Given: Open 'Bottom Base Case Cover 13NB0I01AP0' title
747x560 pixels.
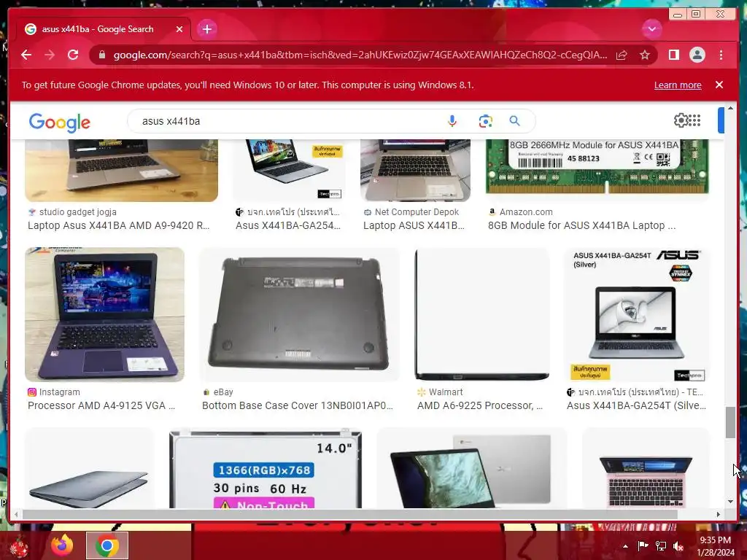Looking at the screenshot, I should click(298, 405).
